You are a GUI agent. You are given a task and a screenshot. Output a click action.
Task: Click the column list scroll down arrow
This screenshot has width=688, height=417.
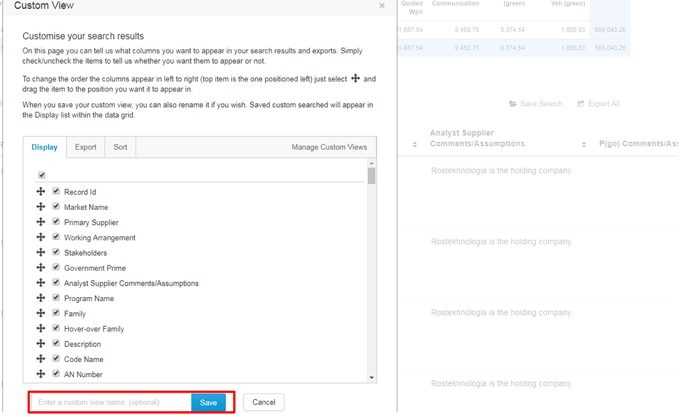[372, 378]
